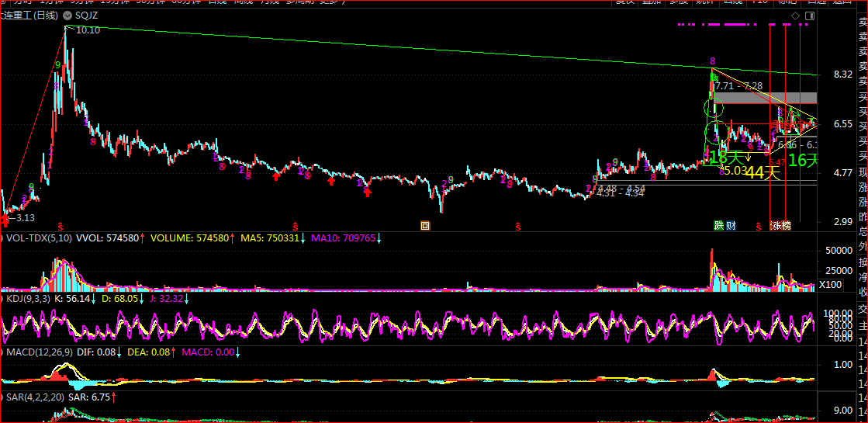This screenshot has height=423, width=868.
Task: Select the 3.13 low price label
Action: (25, 218)
